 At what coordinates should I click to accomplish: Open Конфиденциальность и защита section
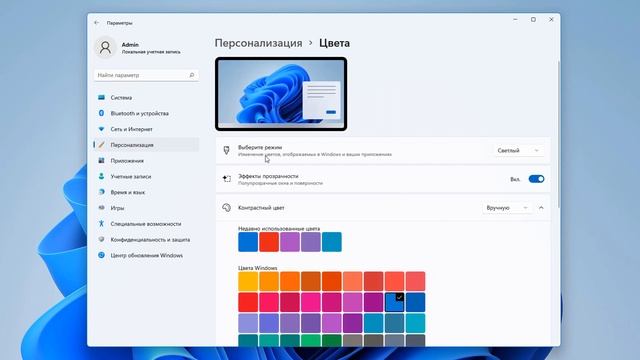pyautogui.click(x=147, y=239)
